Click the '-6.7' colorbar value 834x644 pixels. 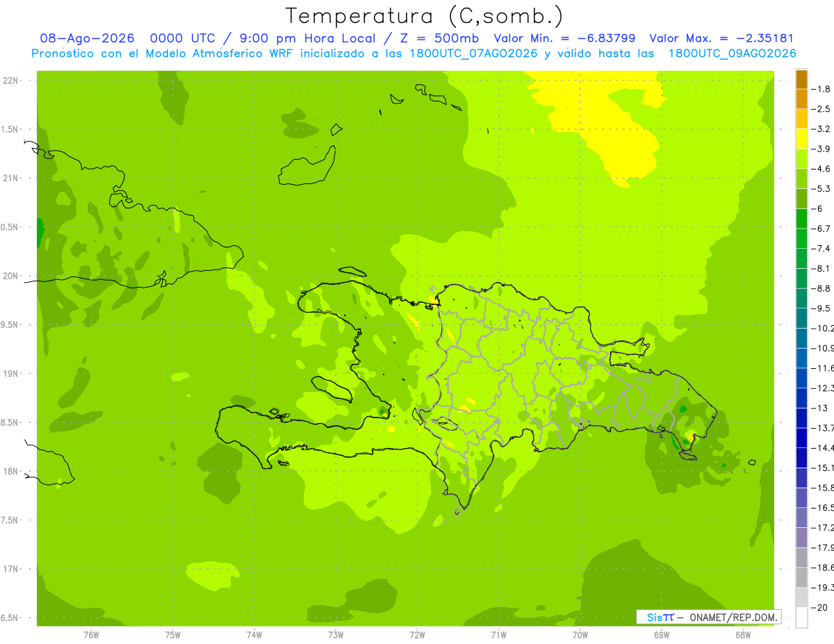click(821, 229)
